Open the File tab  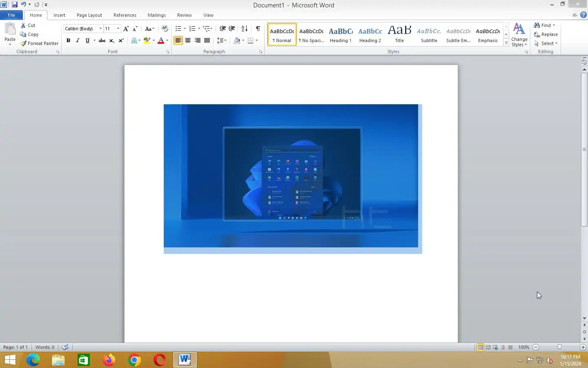pos(11,15)
